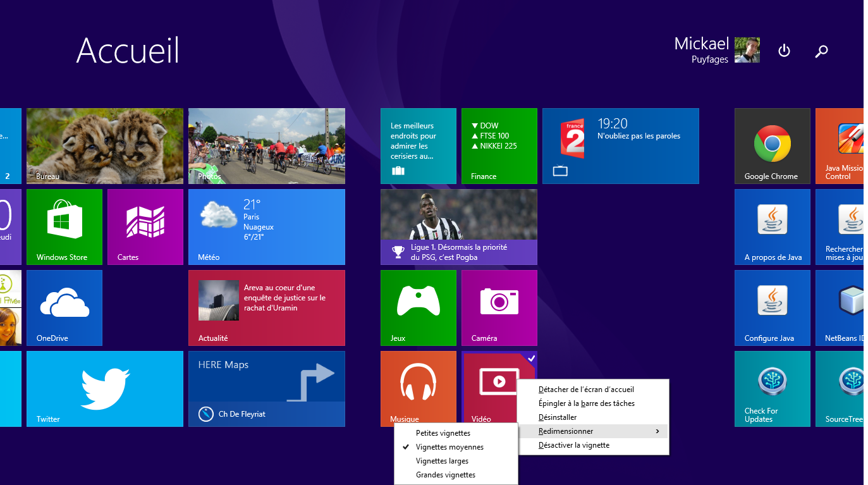The width and height of the screenshot is (868, 485).
Task: Select Vignettes larges size
Action: click(x=456, y=461)
